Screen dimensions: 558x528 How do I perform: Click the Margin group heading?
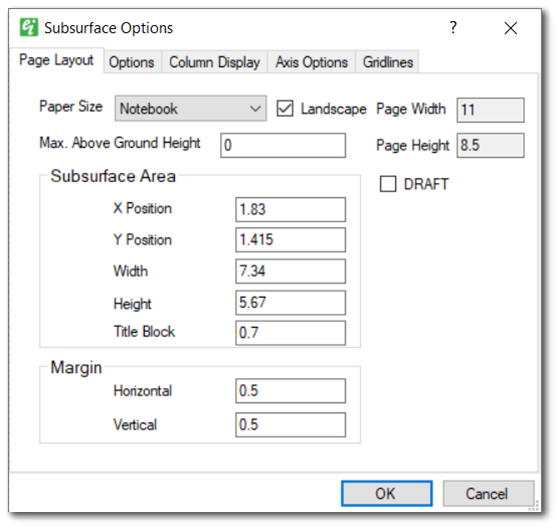point(76,368)
